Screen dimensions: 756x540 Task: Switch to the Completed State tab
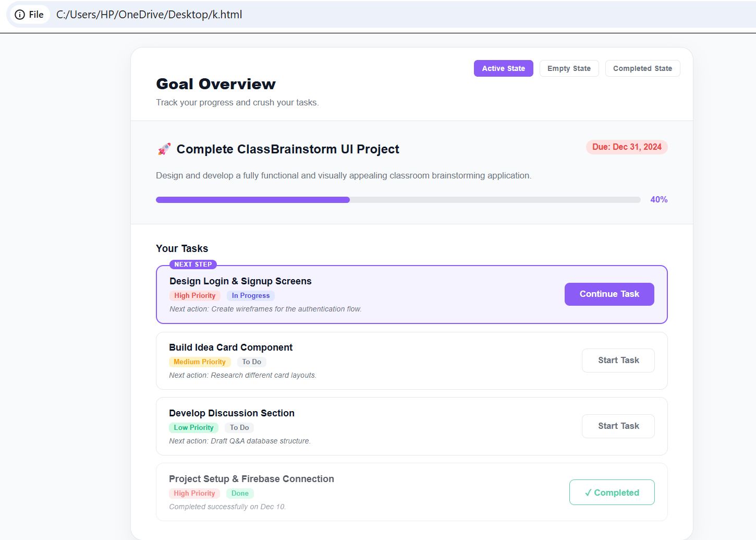pos(642,68)
